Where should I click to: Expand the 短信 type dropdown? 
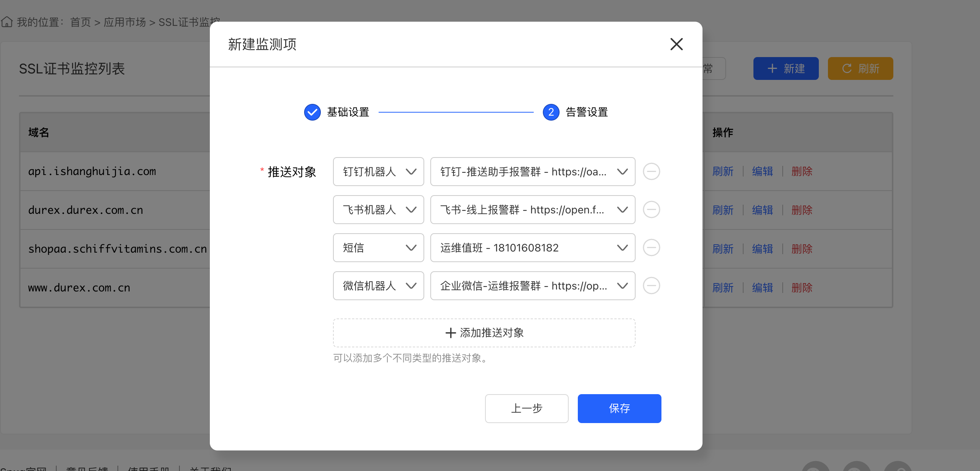(x=378, y=248)
